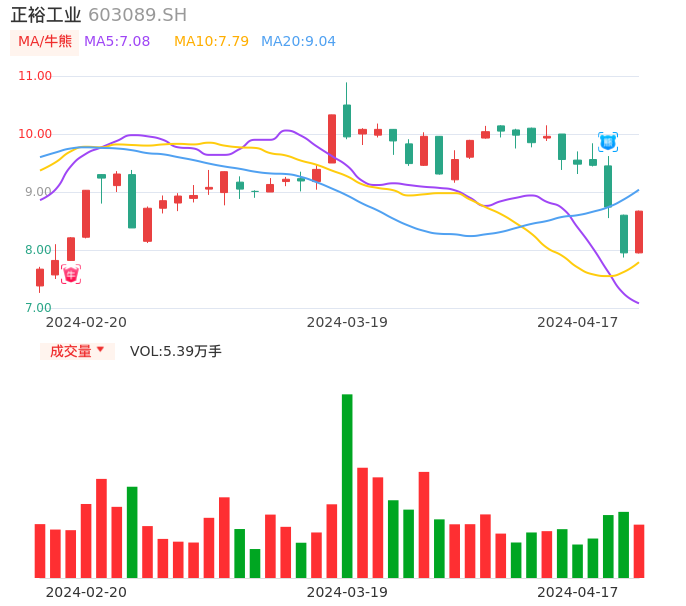Toggle the MA10:7.79 yellow line indicator
Viewport: 686px width, 606px height.
211,41
